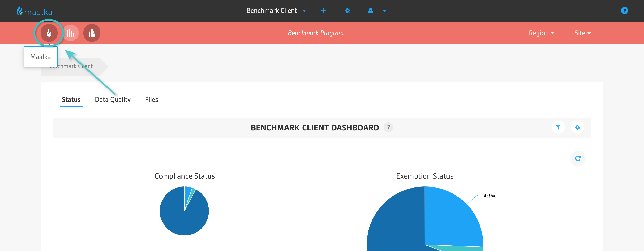Open the bar chart view icon
Image resolution: width=644 pixels, height=251 pixels.
(71, 33)
